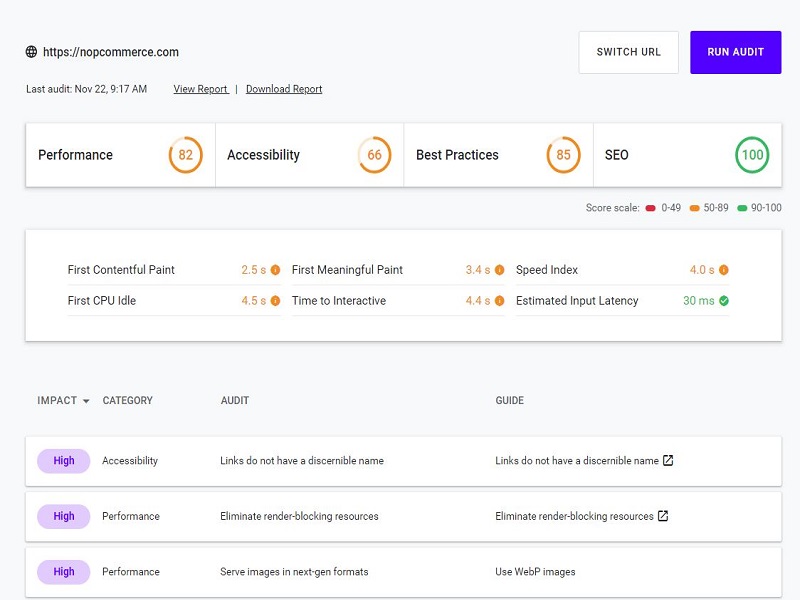The height and width of the screenshot is (600, 800).
Task: Click the 'First CPU Idle' metric label
Action: pyautogui.click(x=102, y=301)
